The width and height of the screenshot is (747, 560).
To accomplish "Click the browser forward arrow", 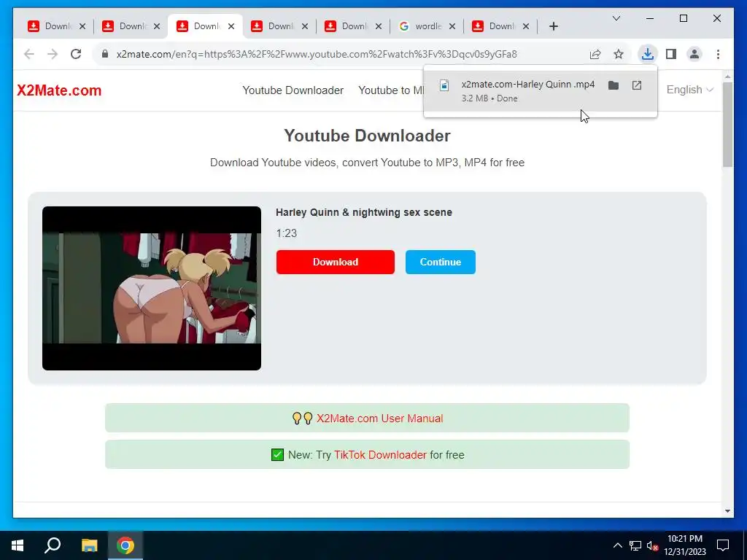I will pos(53,54).
